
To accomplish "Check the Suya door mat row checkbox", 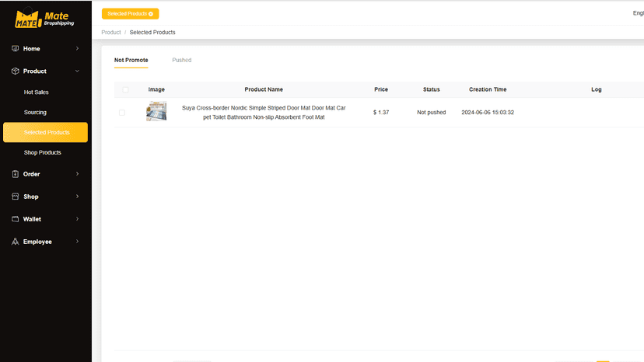I will 122,113.
